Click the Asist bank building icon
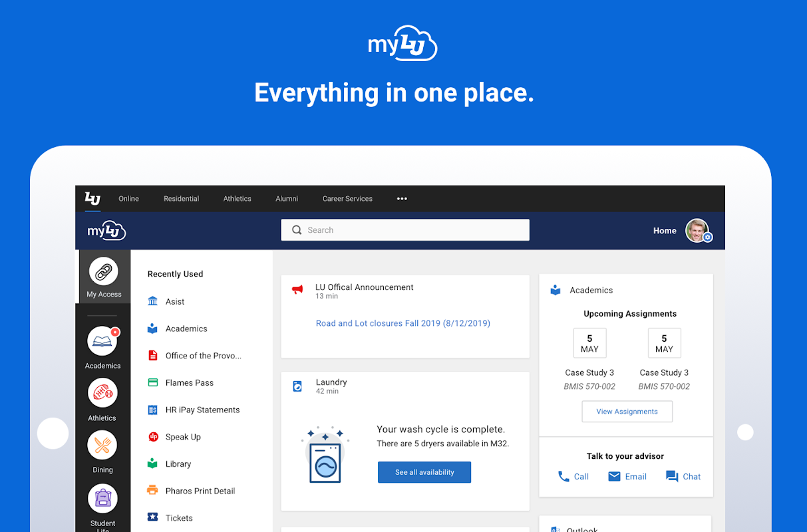 point(153,301)
